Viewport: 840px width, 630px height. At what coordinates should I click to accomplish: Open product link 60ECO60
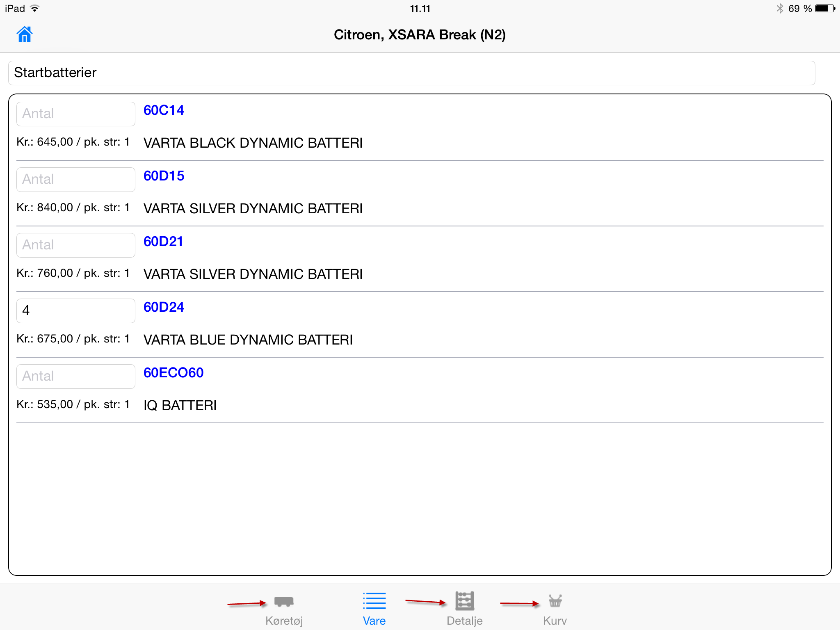click(173, 373)
